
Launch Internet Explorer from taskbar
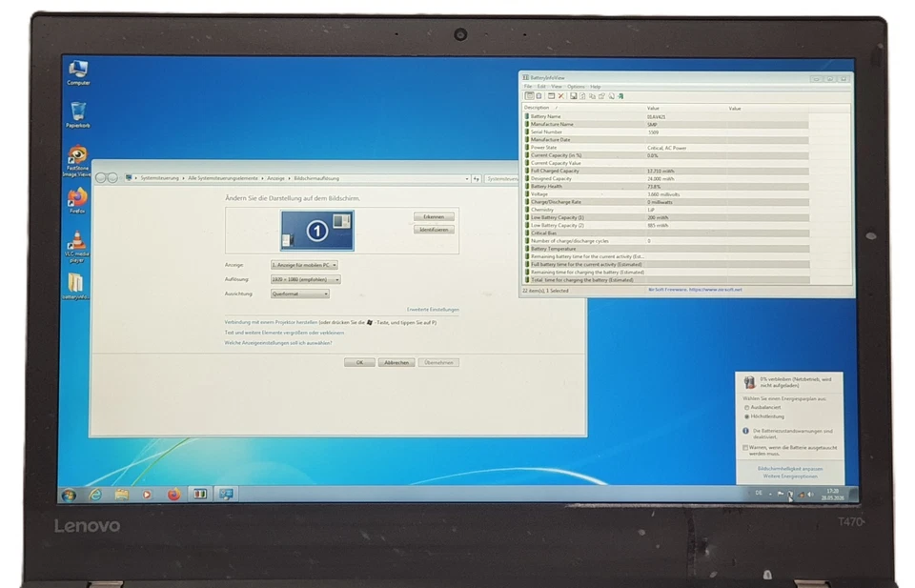[x=95, y=495]
